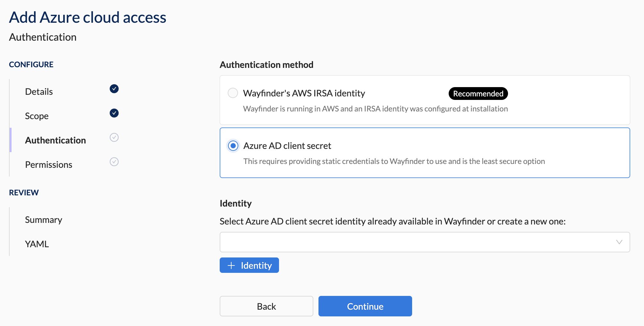Click the add Identity button
The image size is (644, 326).
click(249, 265)
